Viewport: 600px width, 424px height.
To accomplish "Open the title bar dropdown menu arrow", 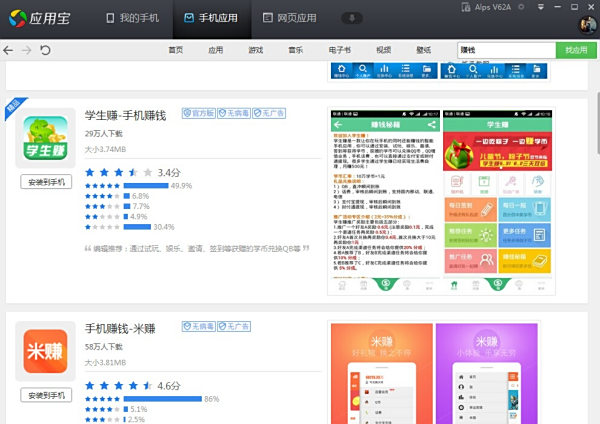I will coord(541,7).
